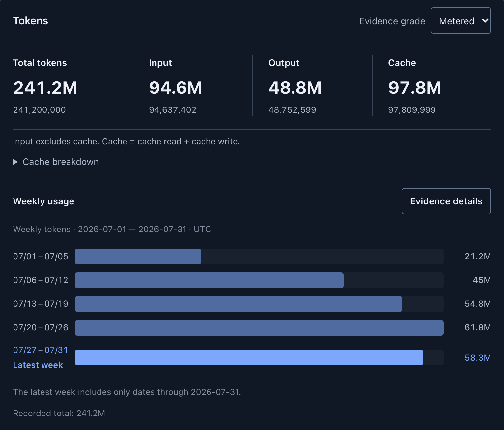Click the exact count 97,809,999

point(412,110)
